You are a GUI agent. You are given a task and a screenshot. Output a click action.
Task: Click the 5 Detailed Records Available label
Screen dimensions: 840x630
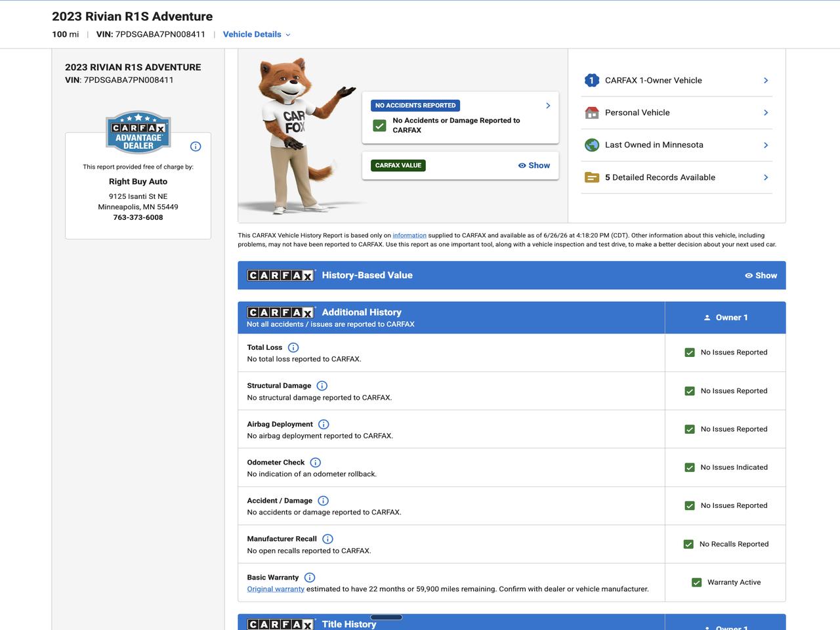[660, 177]
